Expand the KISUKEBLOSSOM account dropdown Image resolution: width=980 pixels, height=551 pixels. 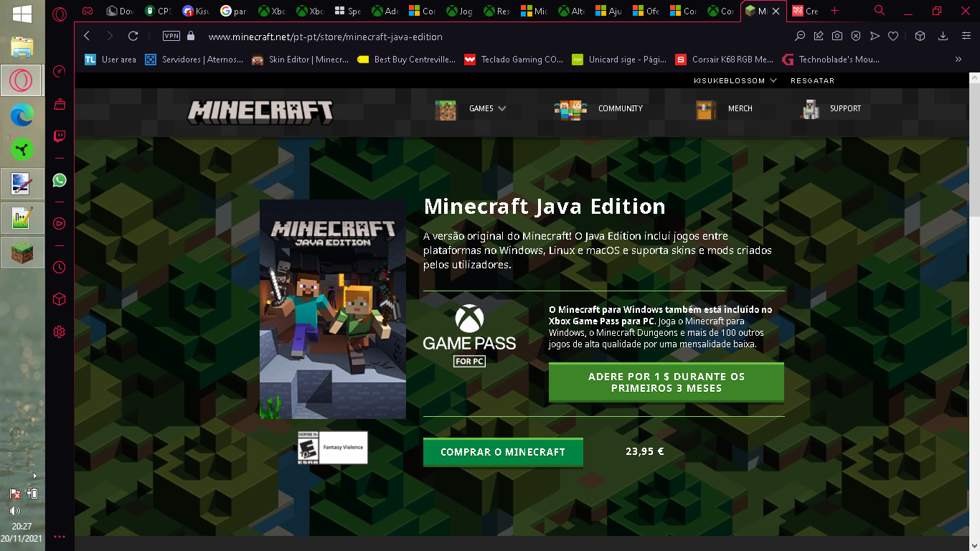(x=735, y=81)
